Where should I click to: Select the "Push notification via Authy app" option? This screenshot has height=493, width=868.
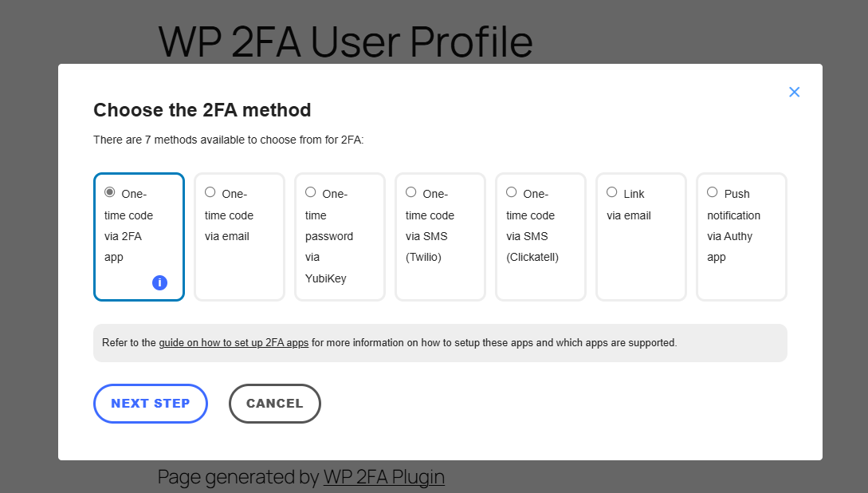pyautogui.click(x=712, y=191)
